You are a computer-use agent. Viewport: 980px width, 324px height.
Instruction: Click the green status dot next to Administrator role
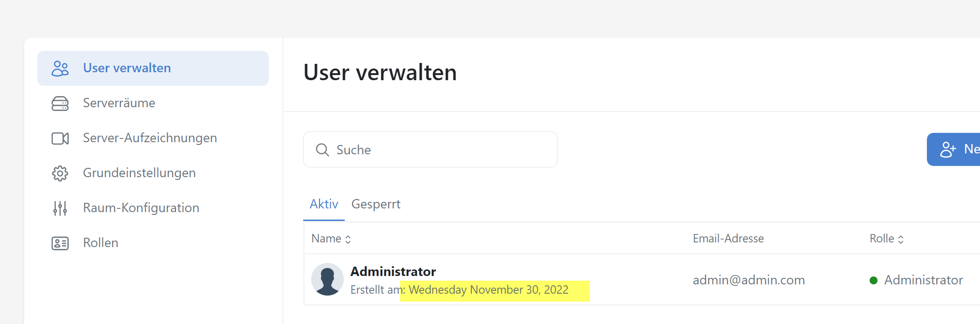[x=873, y=281]
